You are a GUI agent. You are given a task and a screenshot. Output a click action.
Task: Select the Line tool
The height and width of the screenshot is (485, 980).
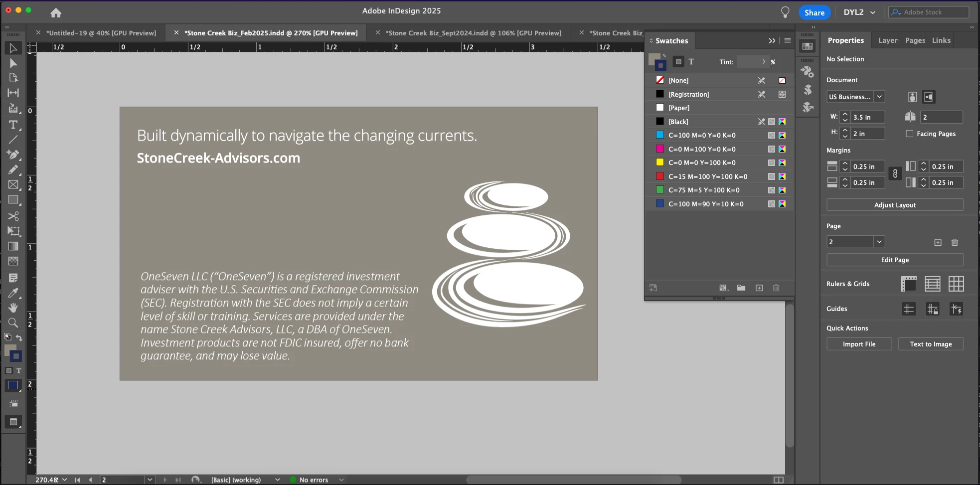click(x=13, y=140)
